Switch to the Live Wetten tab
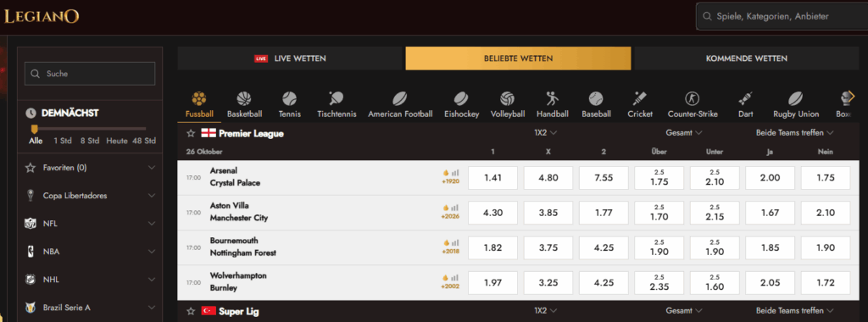868x322 pixels. (x=290, y=58)
